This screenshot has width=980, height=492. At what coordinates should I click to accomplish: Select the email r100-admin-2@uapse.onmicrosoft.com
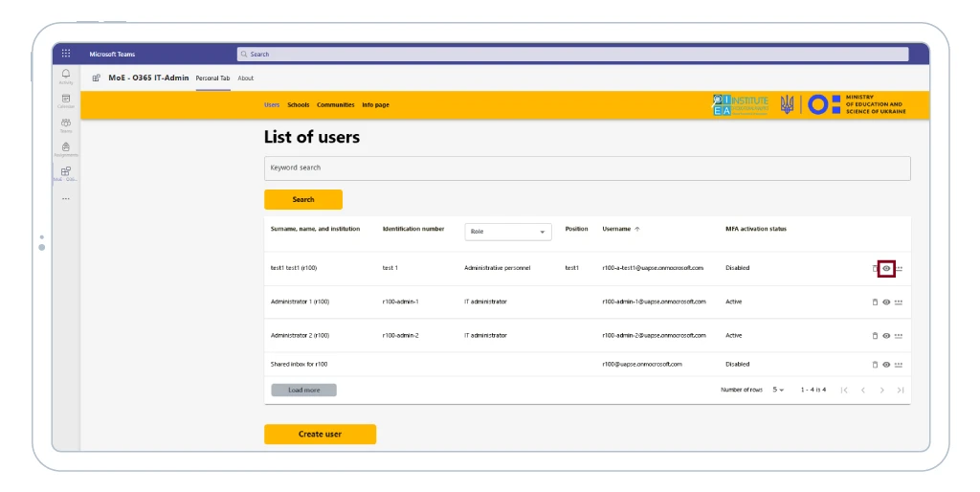654,336
